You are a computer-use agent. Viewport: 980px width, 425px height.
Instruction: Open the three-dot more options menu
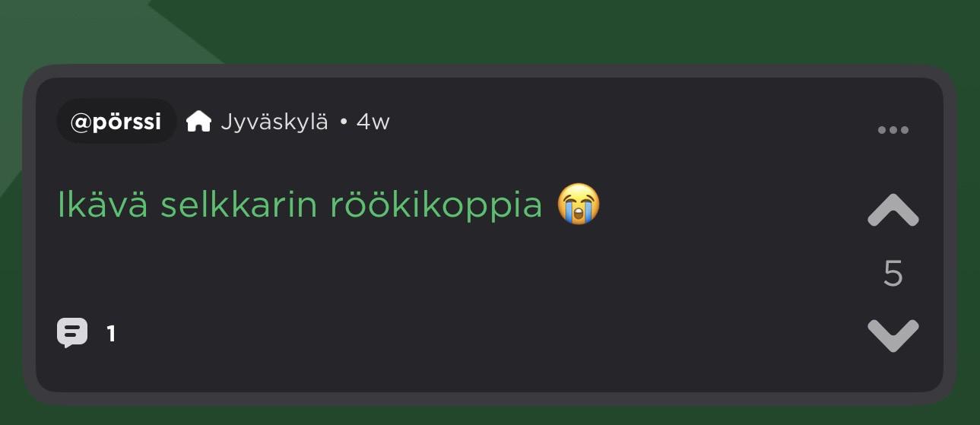pyautogui.click(x=893, y=130)
